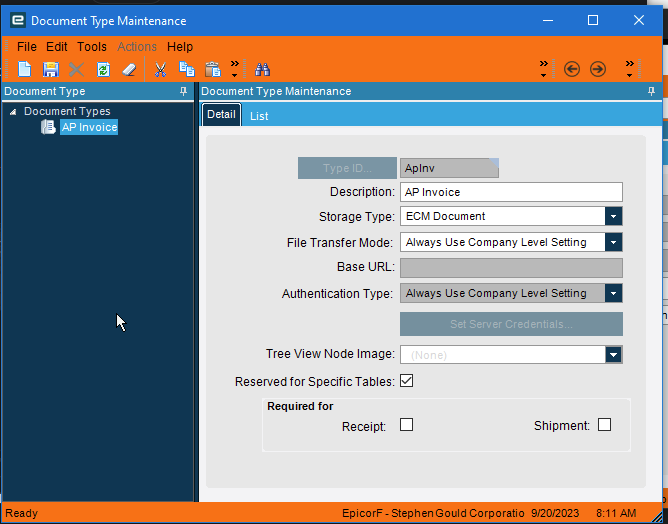Click the Search binoculars icon

262,69
